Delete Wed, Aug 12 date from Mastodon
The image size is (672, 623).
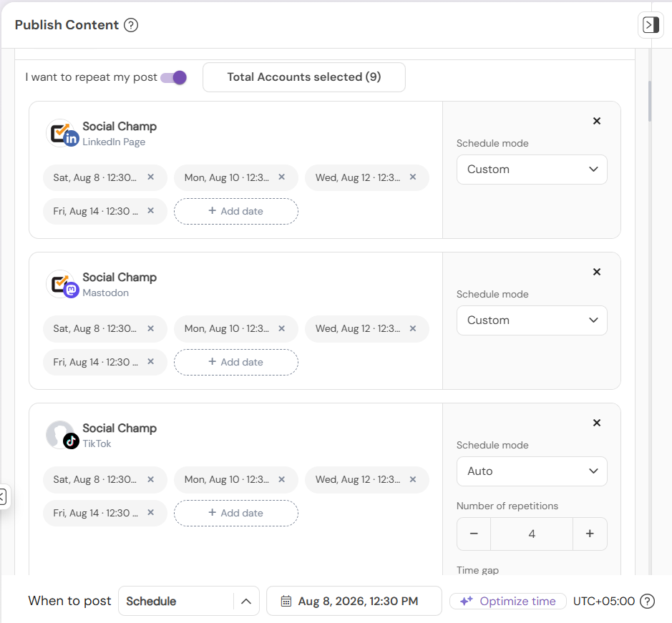pos(413,328)
